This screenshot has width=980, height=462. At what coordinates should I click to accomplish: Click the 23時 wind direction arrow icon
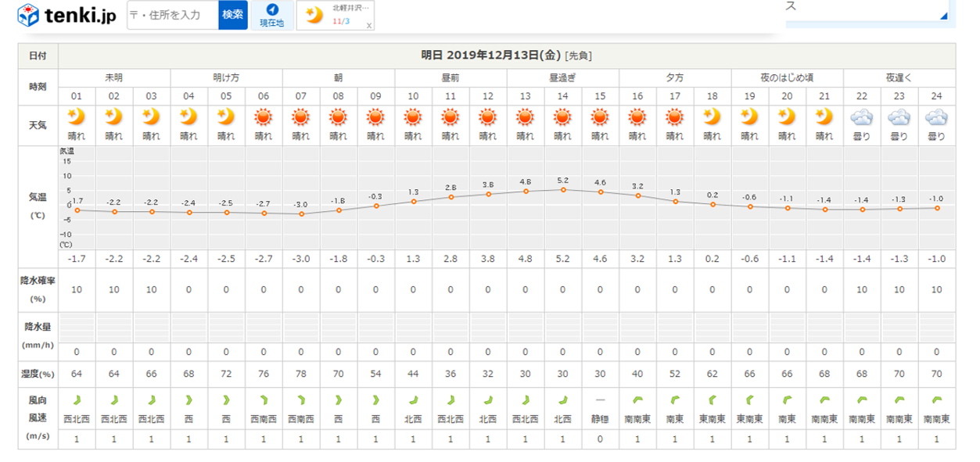(x=899, y=399)
